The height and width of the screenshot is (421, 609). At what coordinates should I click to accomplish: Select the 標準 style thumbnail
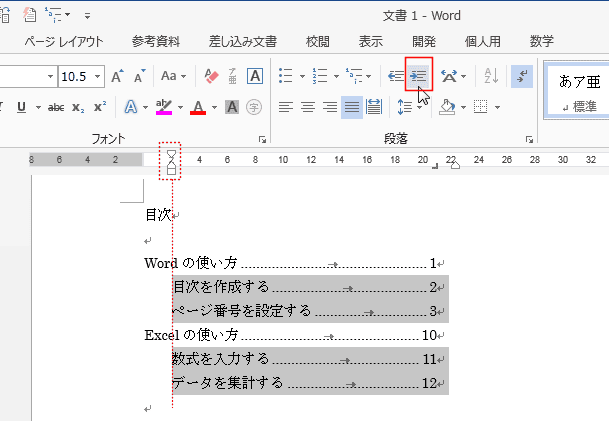tap(578, 90)
